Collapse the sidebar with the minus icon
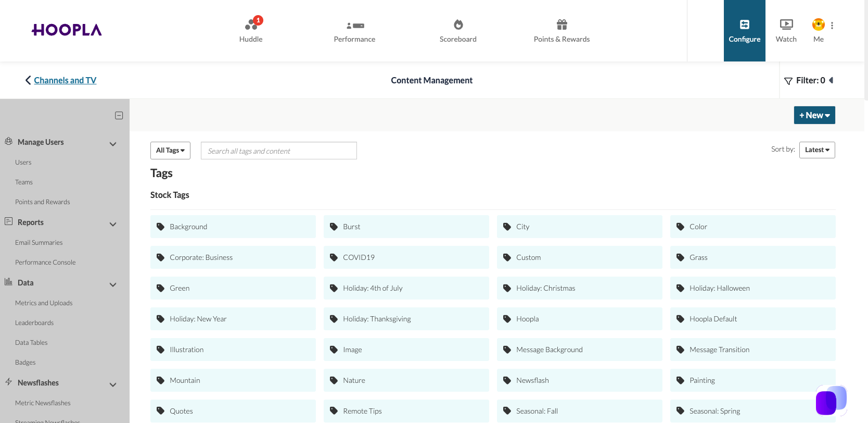Screen dimensions: 868x423 click(119, 116)
